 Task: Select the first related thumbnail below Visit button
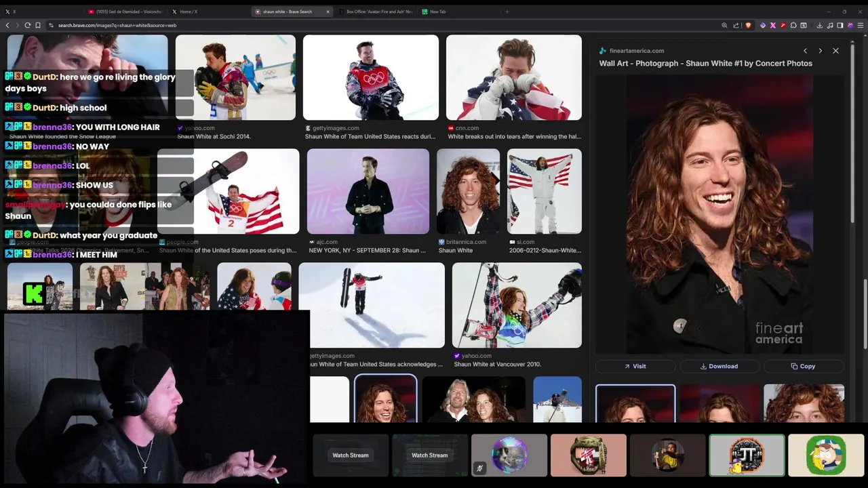point(635,403)
